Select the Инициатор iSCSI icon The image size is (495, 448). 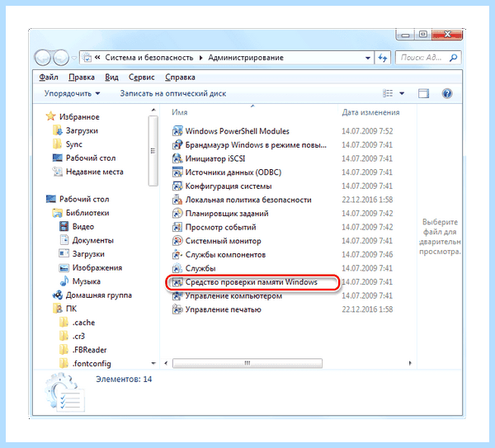(x=177, y=158)
